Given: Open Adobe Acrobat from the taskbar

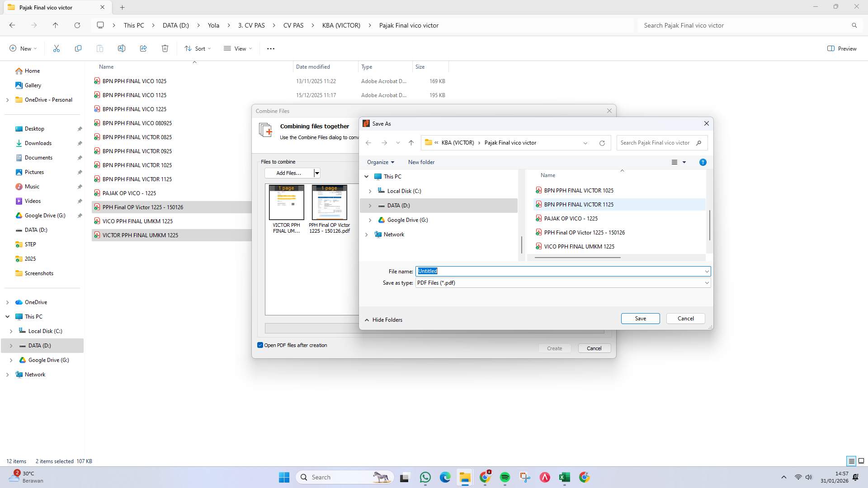Looking at the screenshot, I should (544, 477).
